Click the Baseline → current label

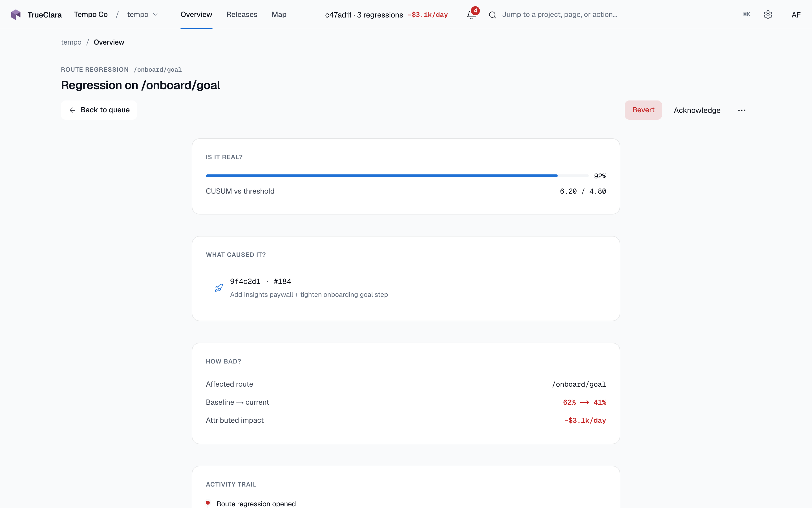[x=238, y=402]
